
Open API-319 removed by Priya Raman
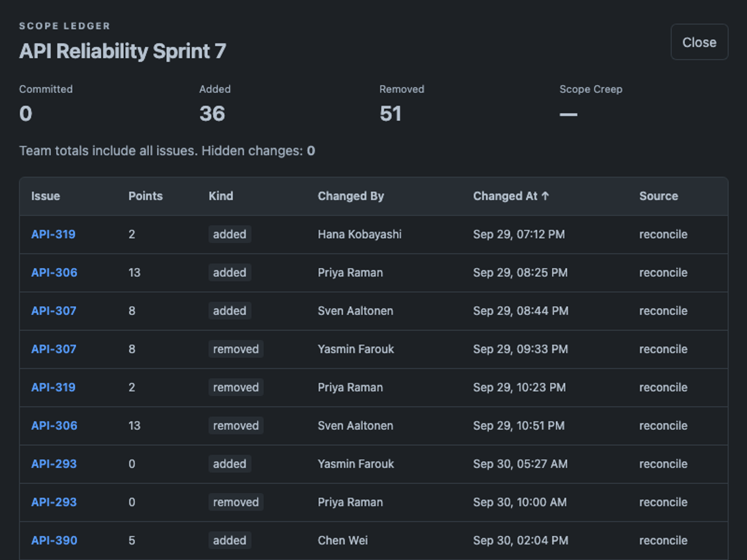54,387
